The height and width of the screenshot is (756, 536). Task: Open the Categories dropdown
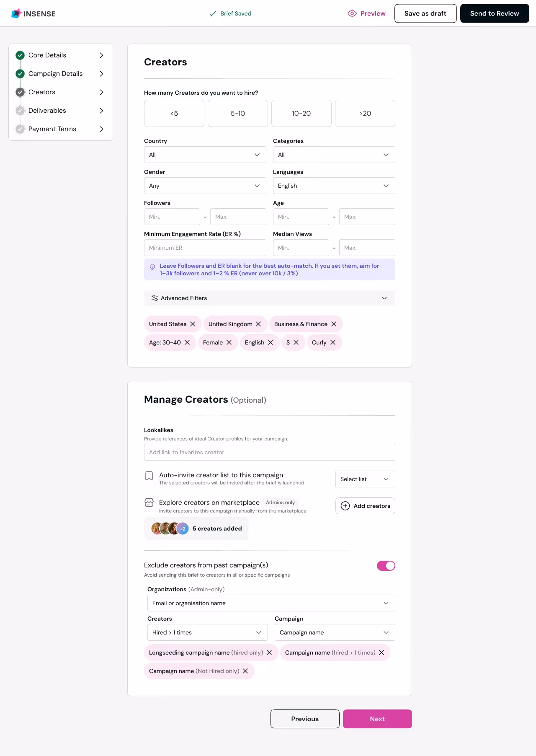334,155
